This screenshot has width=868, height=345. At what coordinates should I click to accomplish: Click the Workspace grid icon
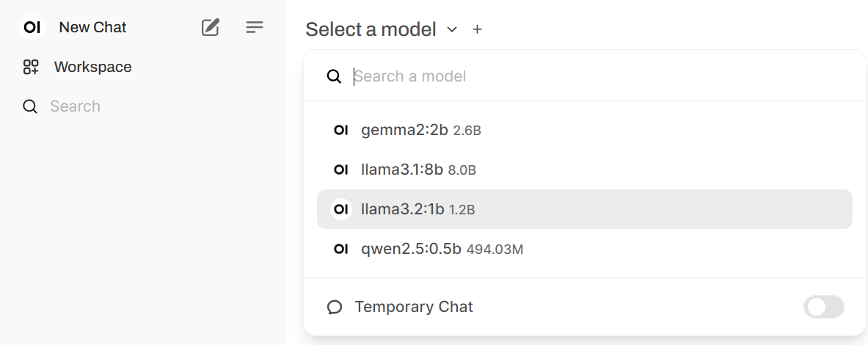coord(31,68)
